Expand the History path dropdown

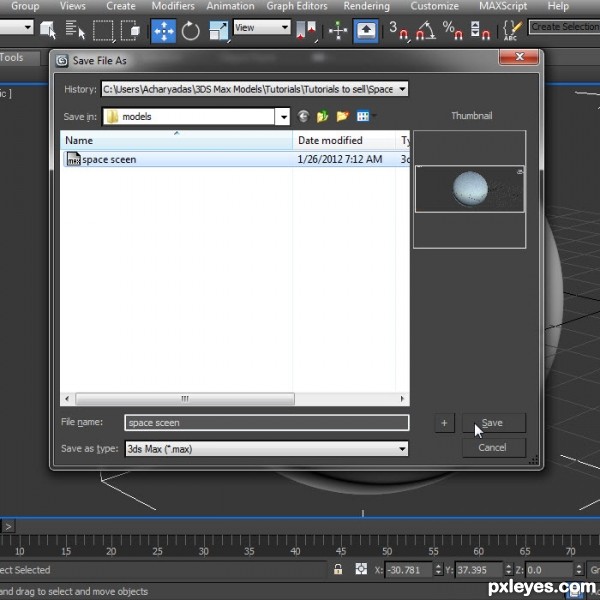tap(402, 89)
